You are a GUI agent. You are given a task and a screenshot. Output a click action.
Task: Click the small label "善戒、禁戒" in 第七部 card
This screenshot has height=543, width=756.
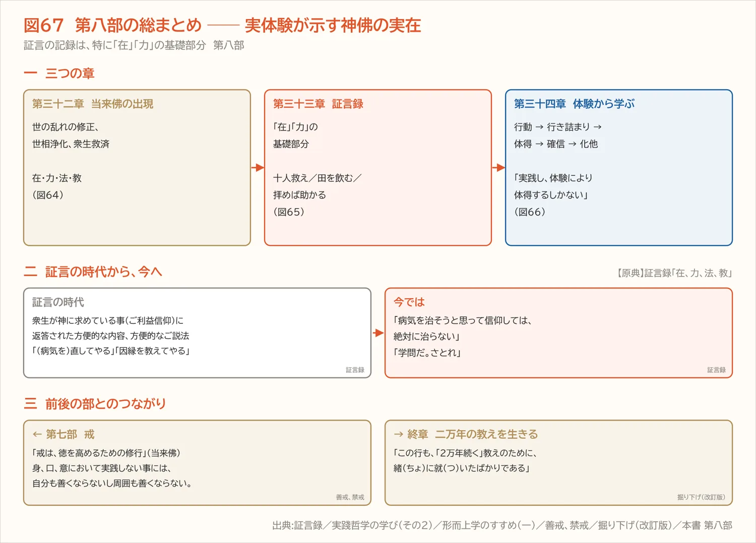click(x=350, y=498)
